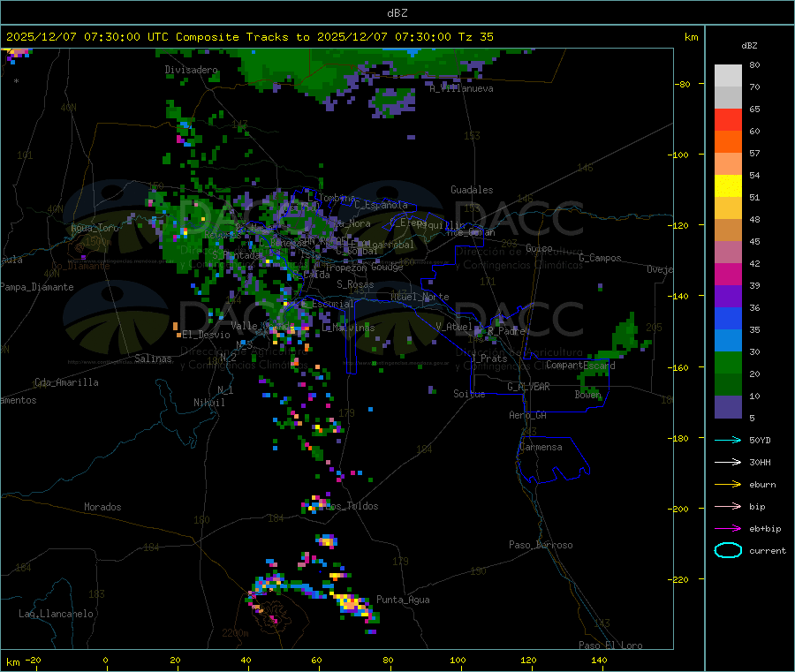Screen dimensions: 795x672
Task: Click the 'eburn' legend label
Action: click(x=762, y=485)
